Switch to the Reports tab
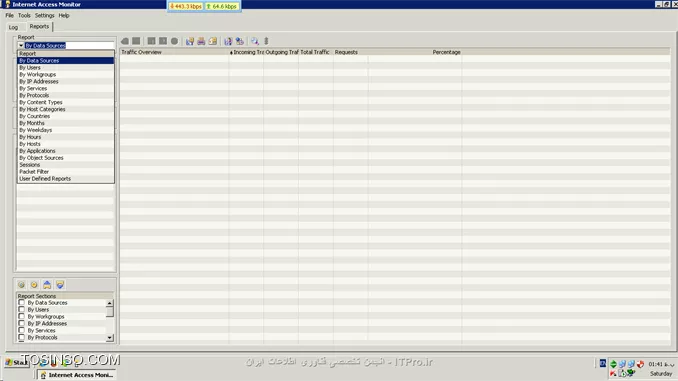The width and height of the screenshot is (678, 381). point(39,26)
